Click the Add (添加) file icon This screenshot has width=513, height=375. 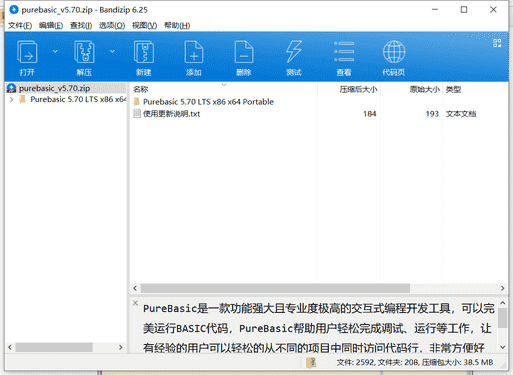pos(194,52)
